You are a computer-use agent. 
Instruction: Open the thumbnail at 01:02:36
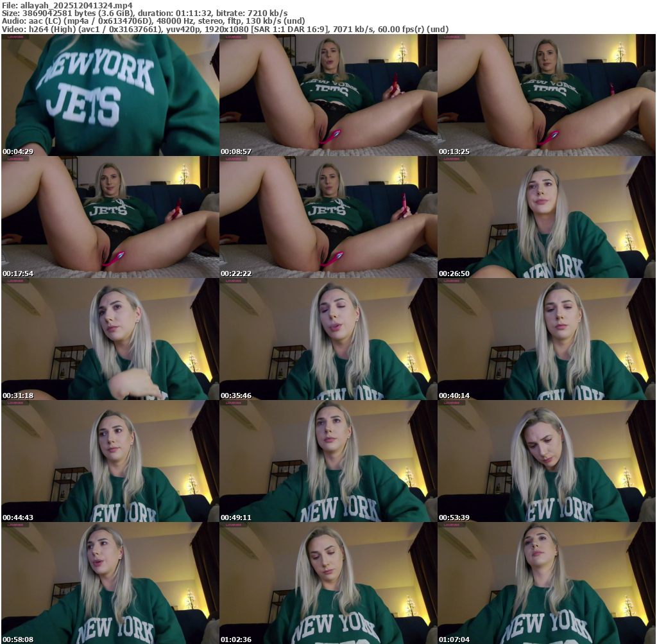tap(328, 583)
